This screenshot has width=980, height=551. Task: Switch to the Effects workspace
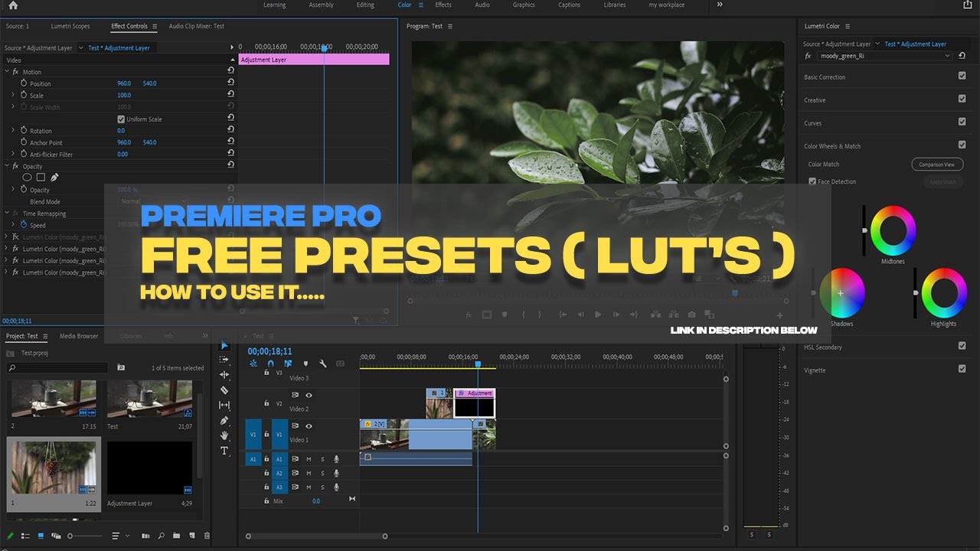[x=443, y=5]
